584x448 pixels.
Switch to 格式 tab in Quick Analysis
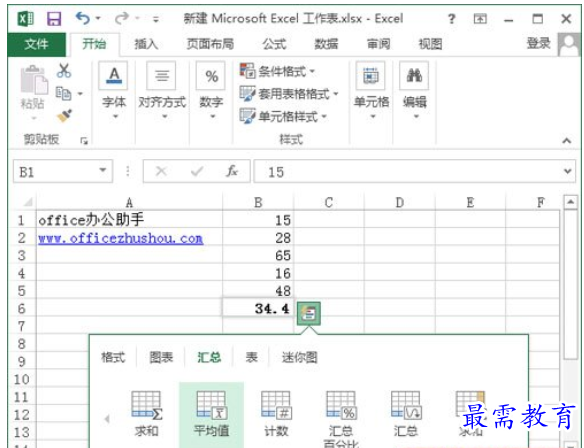tap(113, 358)
